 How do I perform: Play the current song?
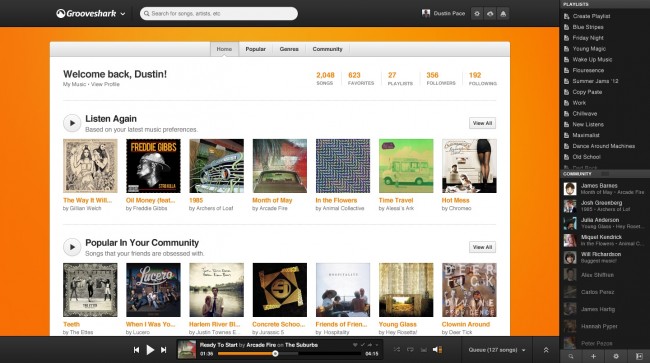point(150,350)
